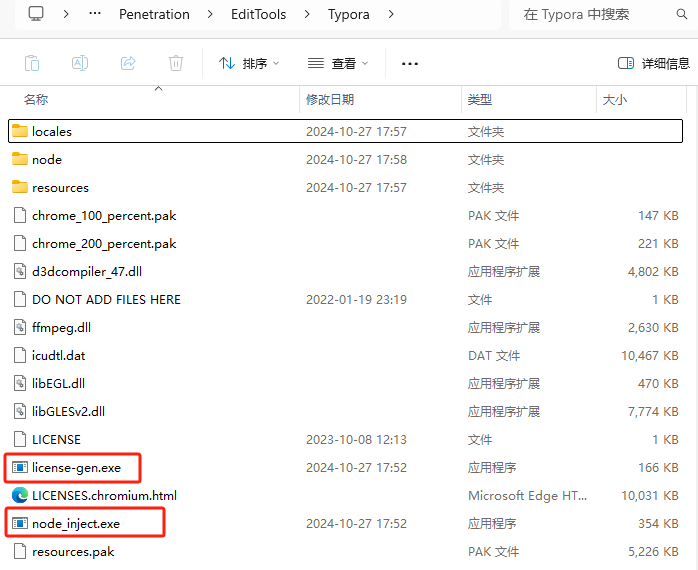
Task: Click the share icon in toolbar
Action: 128,63
